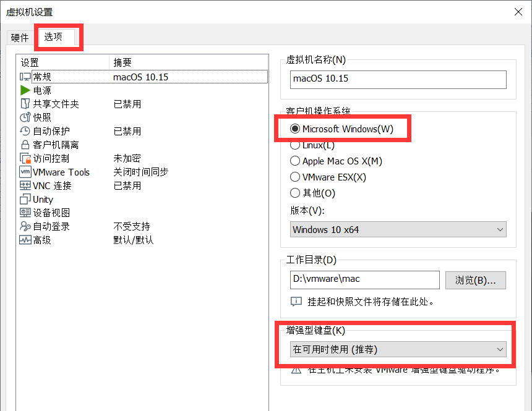
Task: Click the 不受支持 summary text
Action: [132, 226]
